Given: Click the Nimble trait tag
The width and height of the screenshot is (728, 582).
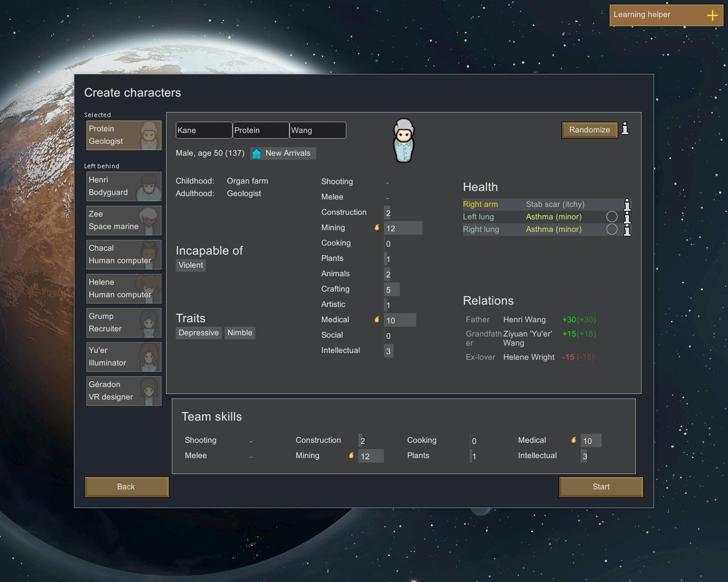Looking at the screenshot, I should point(240,332).
